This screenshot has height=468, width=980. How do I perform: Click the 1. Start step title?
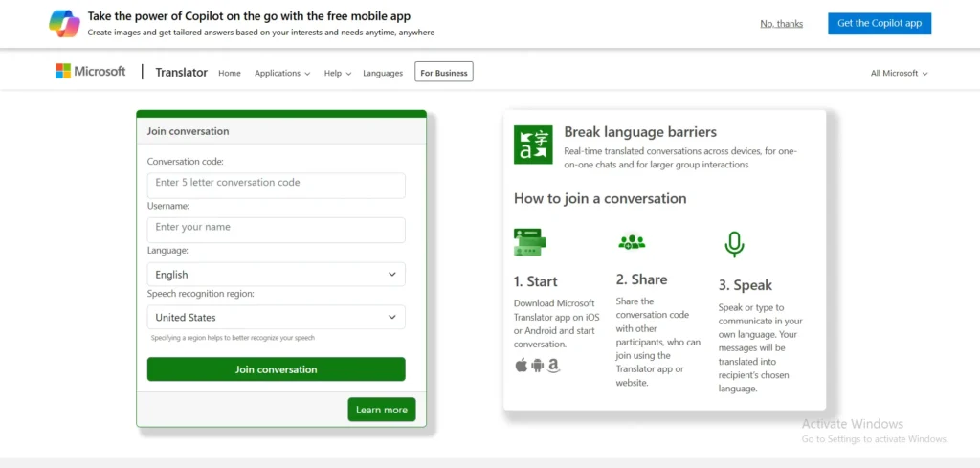click(536, 281)
